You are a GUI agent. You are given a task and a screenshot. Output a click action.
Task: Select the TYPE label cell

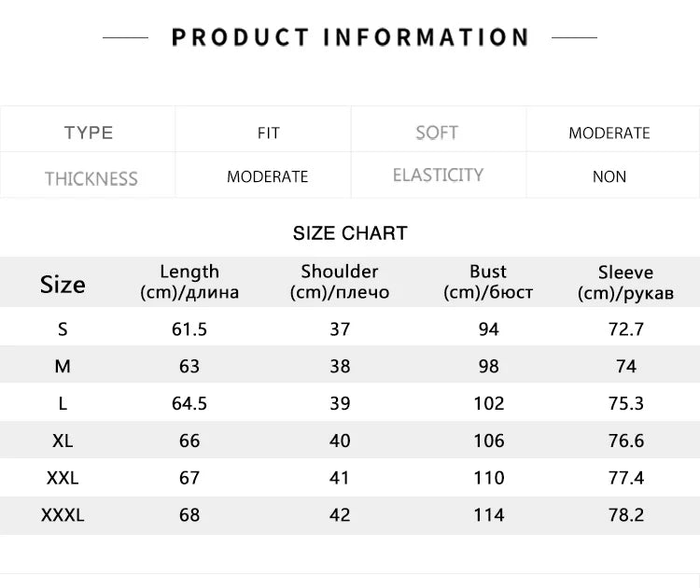(x=89, y=133)
